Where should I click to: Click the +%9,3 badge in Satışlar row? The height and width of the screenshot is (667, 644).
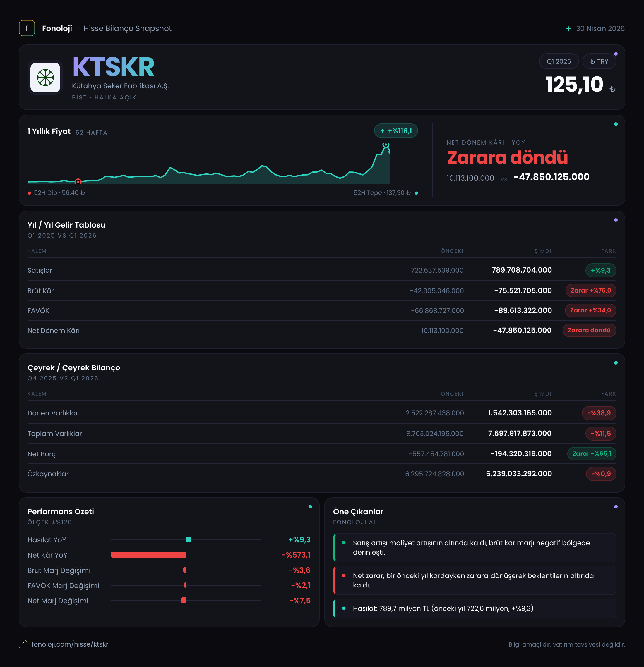[x=600, y=270]
